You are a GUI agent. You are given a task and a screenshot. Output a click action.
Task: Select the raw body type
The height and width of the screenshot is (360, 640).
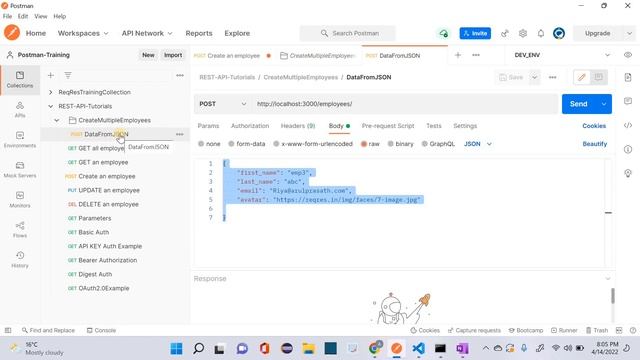coord(370,144)
